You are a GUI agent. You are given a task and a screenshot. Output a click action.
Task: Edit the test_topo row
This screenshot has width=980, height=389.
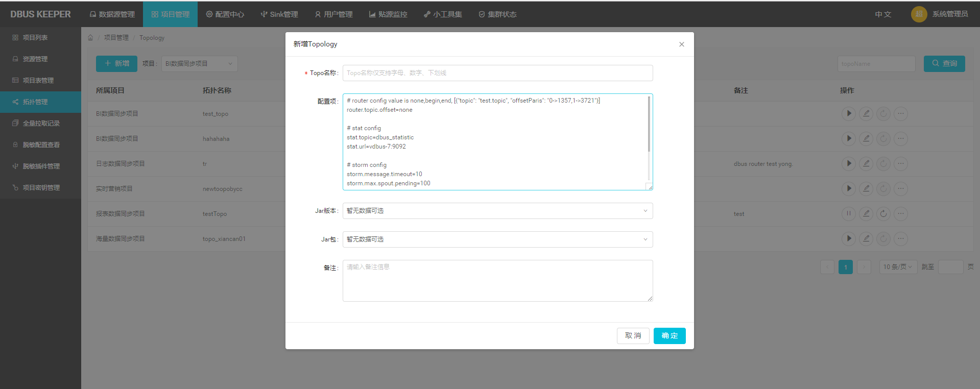point(866,113)
